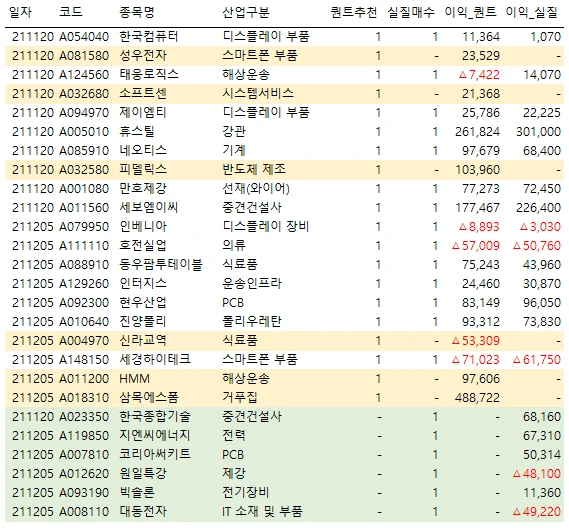This screenshot has height=528, width=569.
Task: Click the value 488,722
Action: (478, 397)
